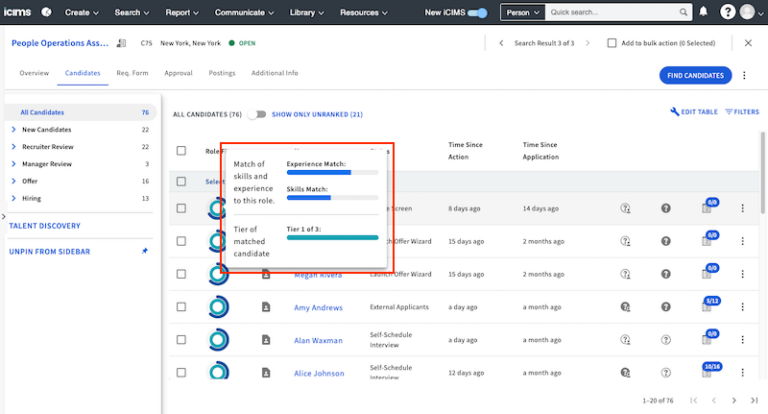Viewport: 768px width, 414px height.
Task: Open Alice Johnson candidate link
Action: pyautogui.click(x=319, y=373)
